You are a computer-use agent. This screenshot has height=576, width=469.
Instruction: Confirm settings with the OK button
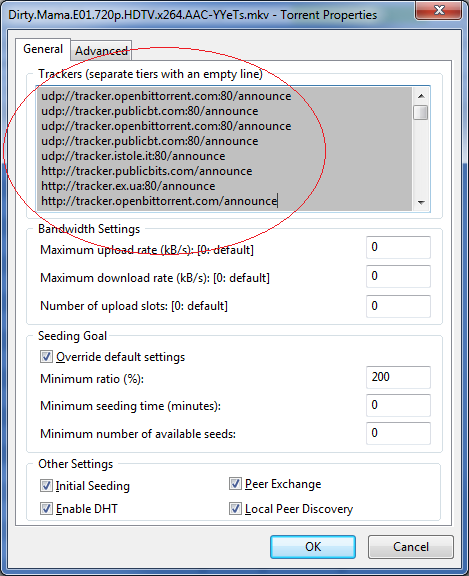pyautogui.click(x=313, y=547)
